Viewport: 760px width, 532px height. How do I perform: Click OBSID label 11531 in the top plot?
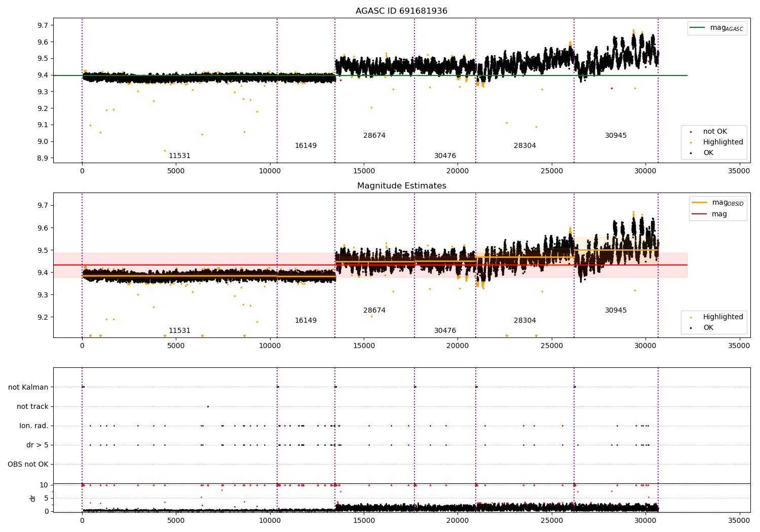click(179, 156)
